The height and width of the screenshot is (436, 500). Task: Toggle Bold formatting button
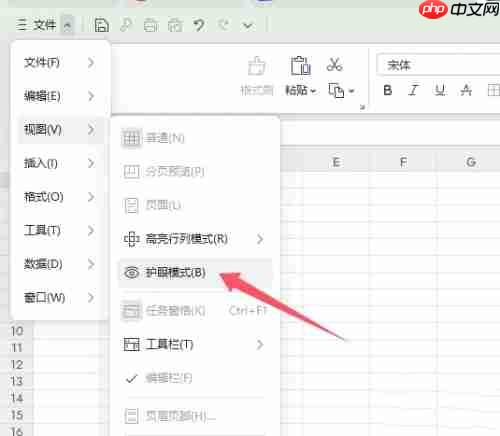point(388,90)
